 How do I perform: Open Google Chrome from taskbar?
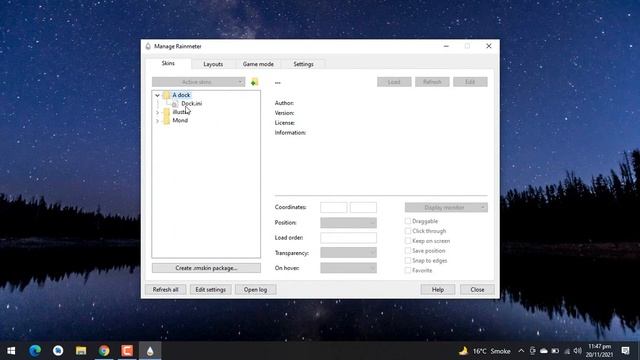click(104, 351)
